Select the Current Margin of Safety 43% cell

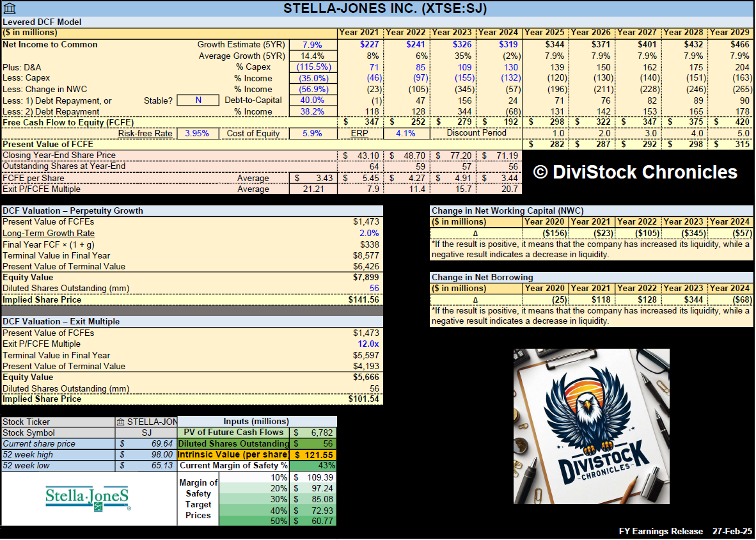pos(313,466)
